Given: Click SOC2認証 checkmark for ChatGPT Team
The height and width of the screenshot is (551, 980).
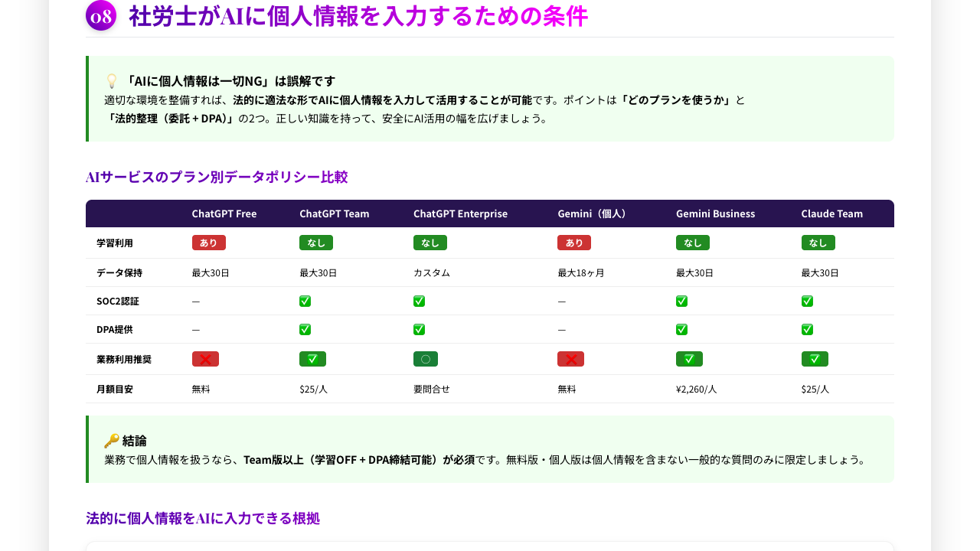Looking at the screenshot, I should coord(305,302).
